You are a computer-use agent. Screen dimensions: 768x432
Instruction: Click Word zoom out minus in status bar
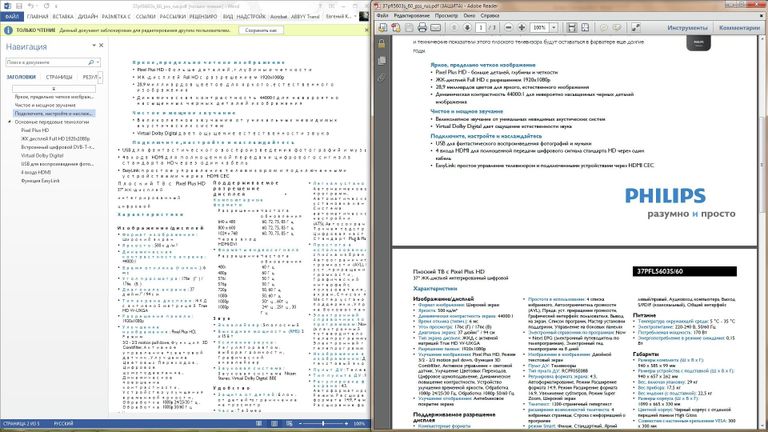(300, 424)
